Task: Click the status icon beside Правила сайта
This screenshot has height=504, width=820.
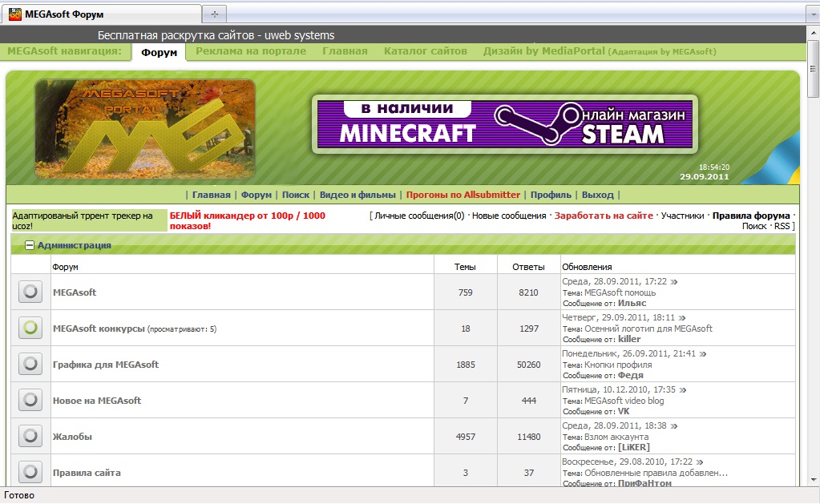Action: pos(30,472)
